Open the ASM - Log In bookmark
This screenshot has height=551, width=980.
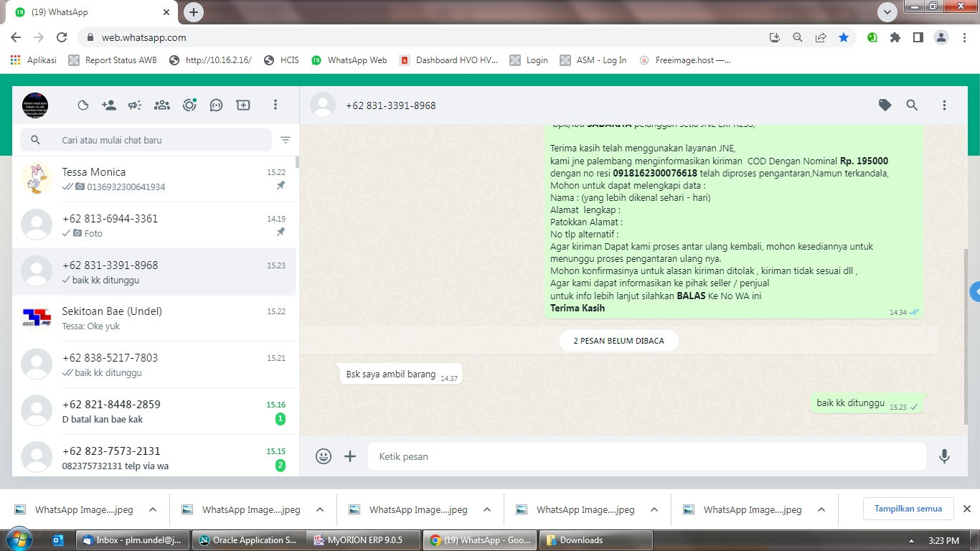pos(593,60)
